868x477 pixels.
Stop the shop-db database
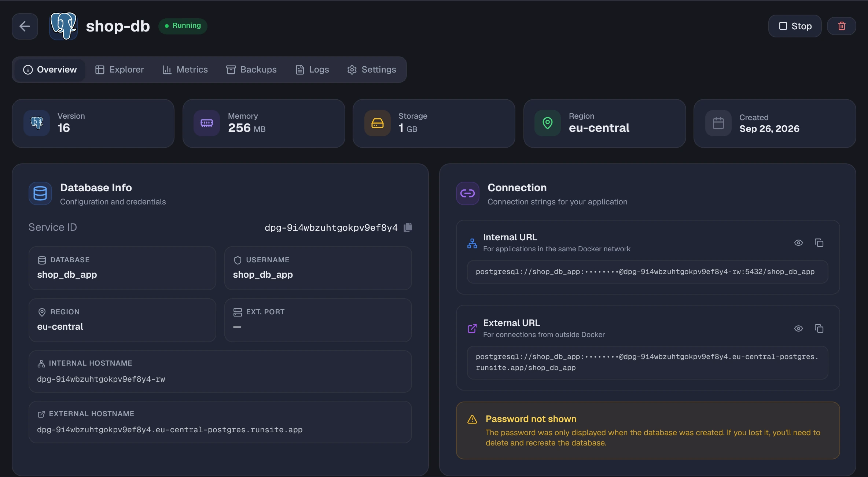coord(795,26)
